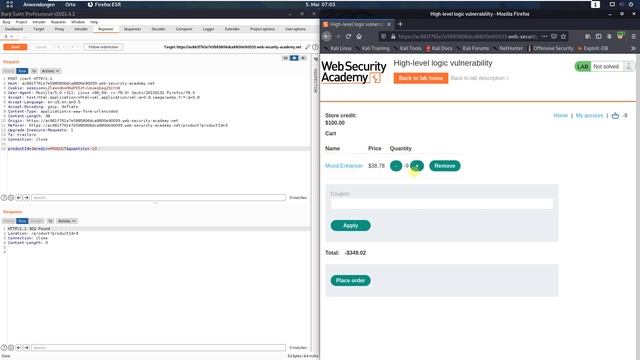
Task: Open Burp Repeater help question icon
Action: [315, 47]
